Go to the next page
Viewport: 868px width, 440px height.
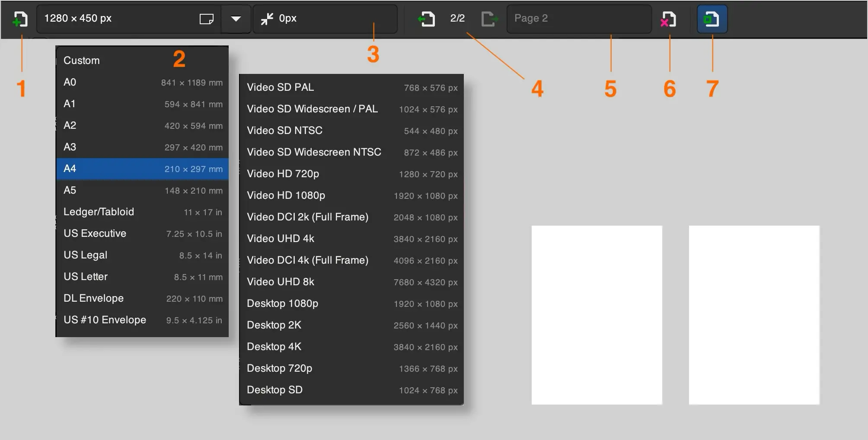489,19
